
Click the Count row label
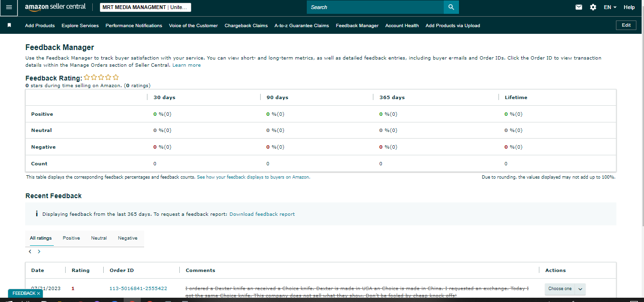tap(39, 164)
